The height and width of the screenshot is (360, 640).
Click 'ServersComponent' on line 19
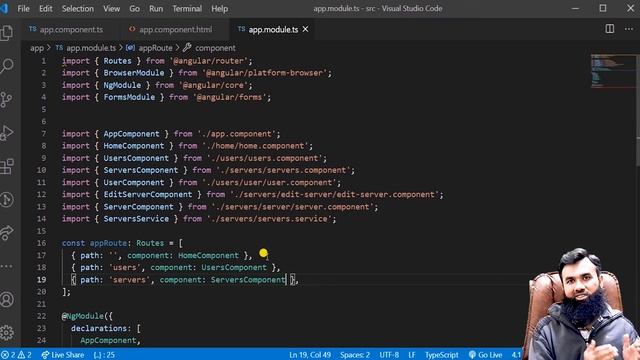tap(248, 280)
